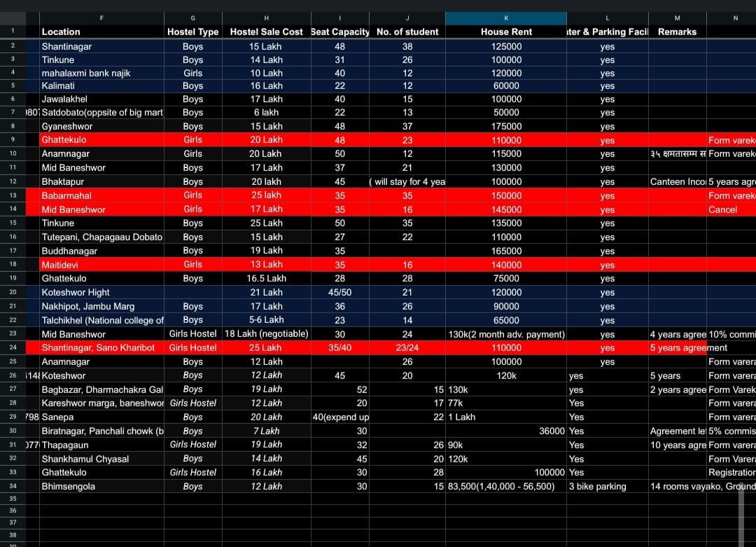Click the '175000' house rent cell
Viewport: 756px width, 547px height.
coord(506,126)
